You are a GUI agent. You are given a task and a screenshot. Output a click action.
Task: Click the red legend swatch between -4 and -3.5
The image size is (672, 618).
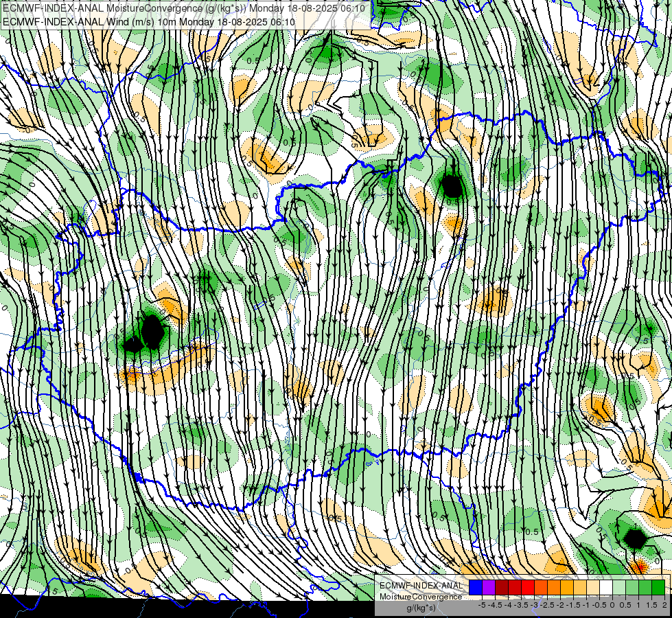(515, 588)
